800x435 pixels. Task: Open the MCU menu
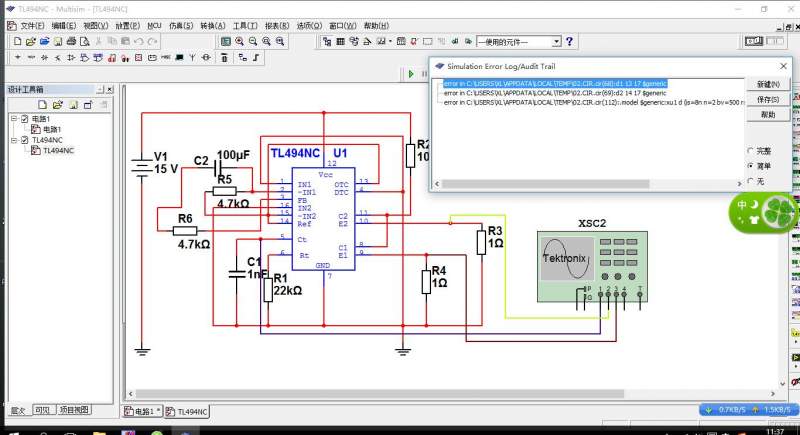coord(155,25)
